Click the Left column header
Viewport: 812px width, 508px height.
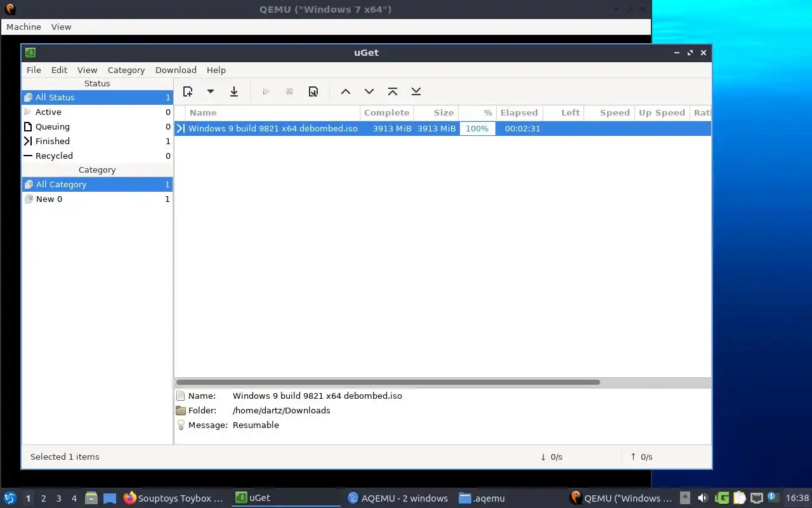point(563,112)
